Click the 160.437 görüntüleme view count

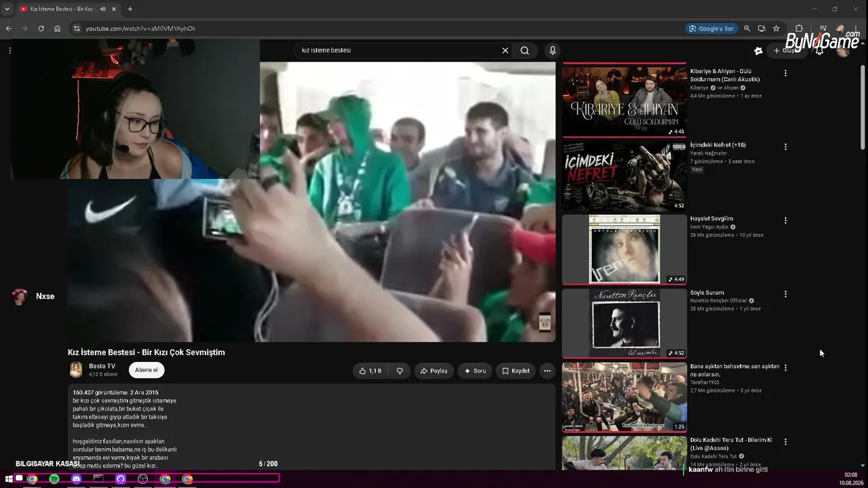(100, 392)
